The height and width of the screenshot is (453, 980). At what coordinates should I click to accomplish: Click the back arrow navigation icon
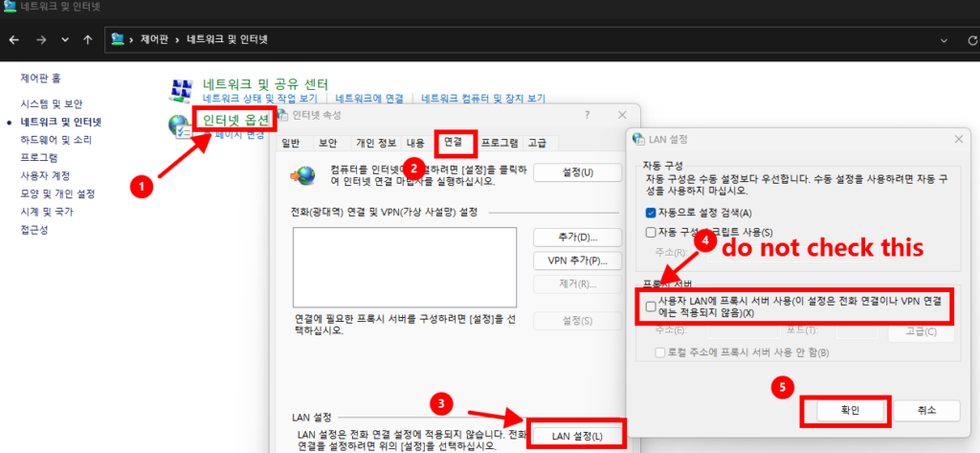click(x=13, y=39)
